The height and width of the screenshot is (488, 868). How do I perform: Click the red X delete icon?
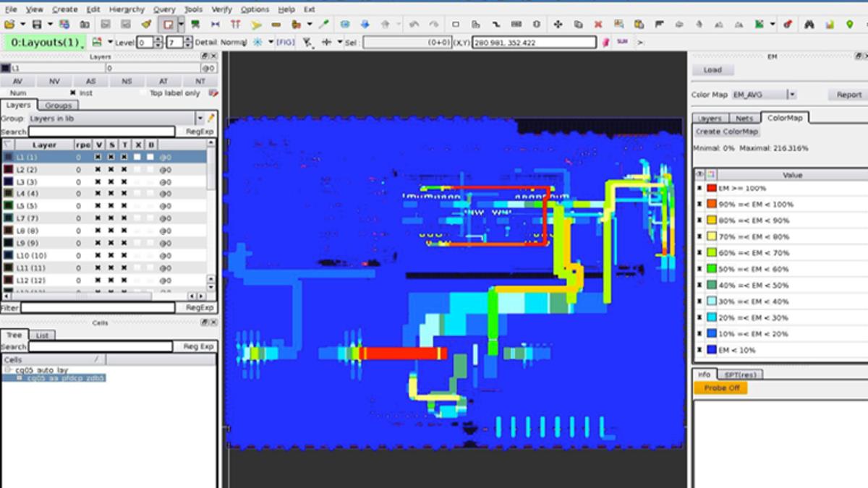click(x=598, y=25)
